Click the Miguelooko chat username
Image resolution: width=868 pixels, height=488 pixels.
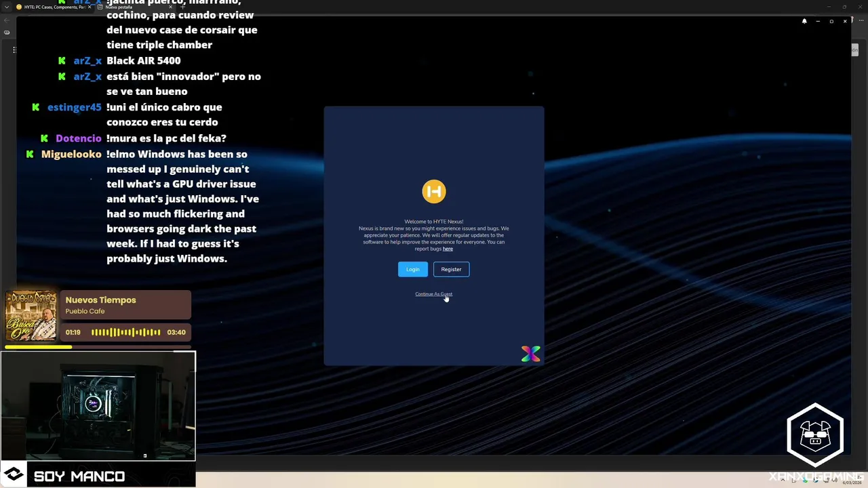(x=71, y=154)
